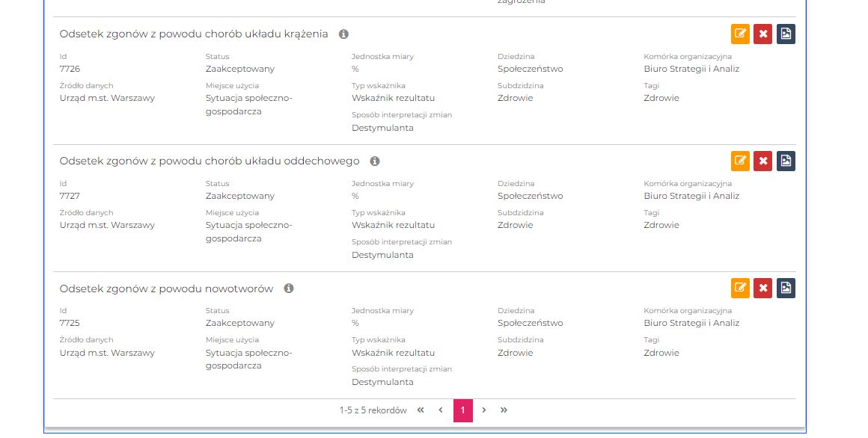Go to the first page of records
This screenshot has width=868, height=438.
point(421,410)
